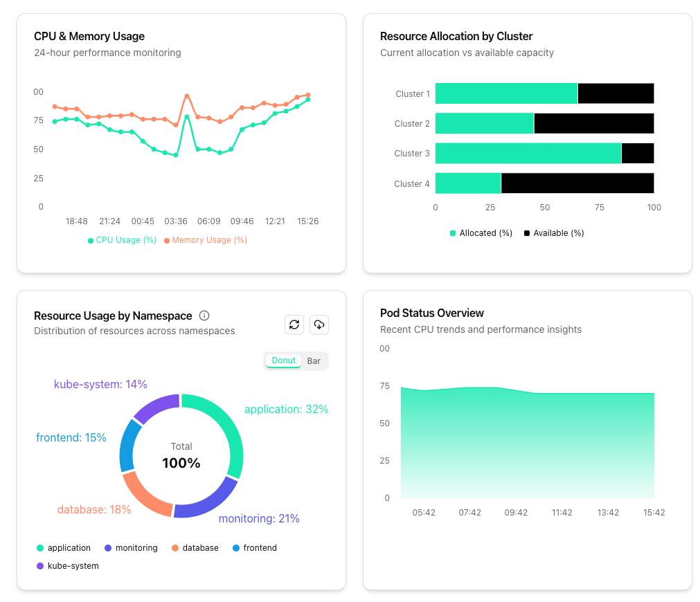Click Cluster 1 allocated green bar
The height and width of the screenshot is (602, 700).
(x=506, y=93)
